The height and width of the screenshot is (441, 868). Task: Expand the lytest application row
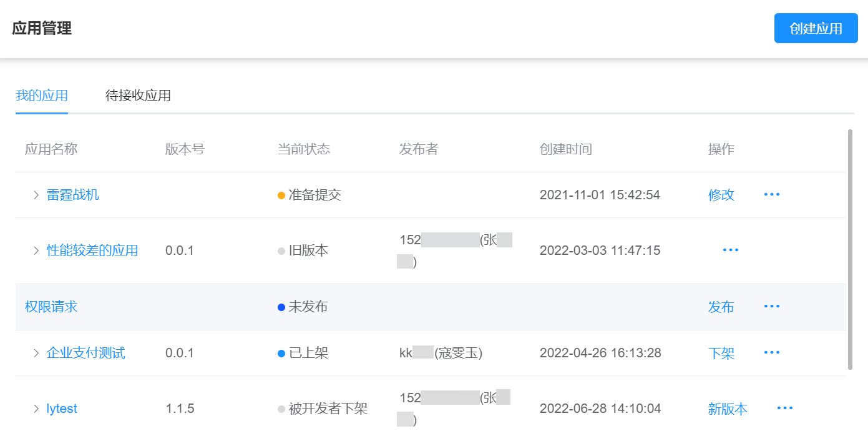[36, 408]
